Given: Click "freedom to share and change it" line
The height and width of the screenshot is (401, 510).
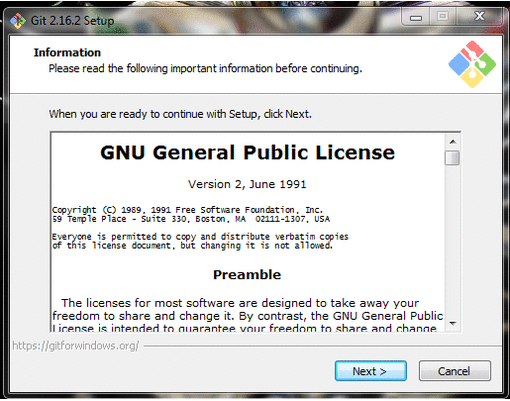Looking at the screenshot, I should click(248, 316).
